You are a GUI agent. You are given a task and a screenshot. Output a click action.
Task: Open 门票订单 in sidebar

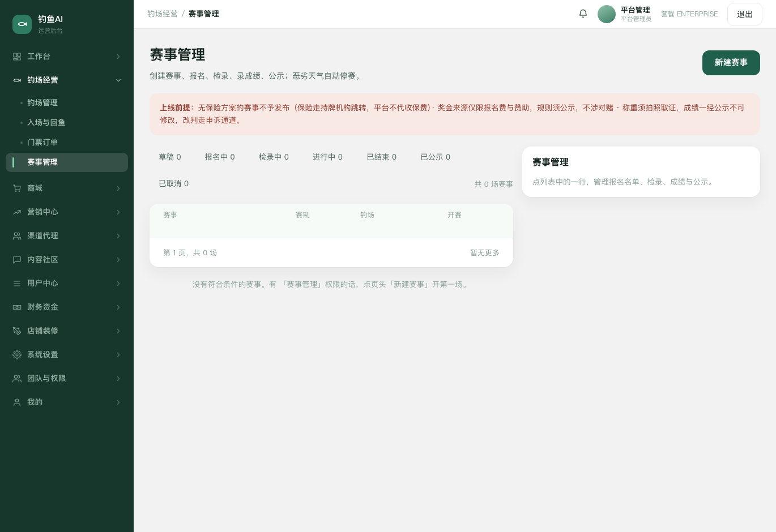pos(67,143)
